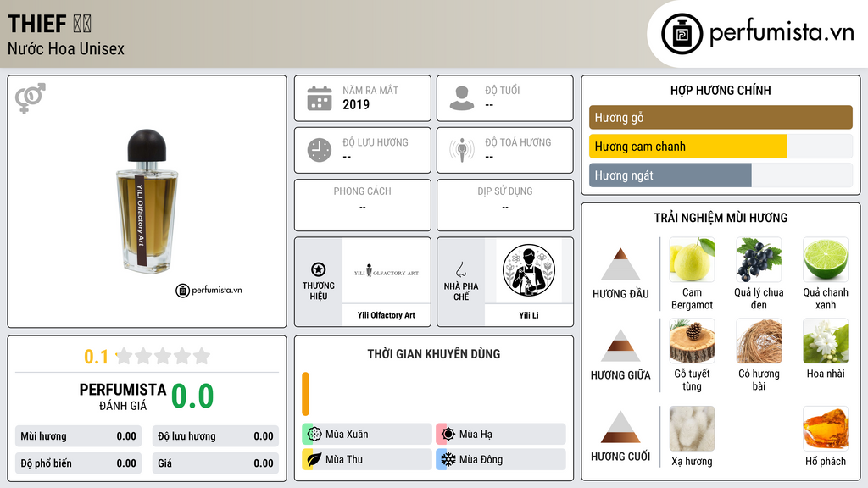This screenshot has width=868, height=488.
Task: Click the release year 2019 value
Action: pyautogui.click(x=356, y=104)
